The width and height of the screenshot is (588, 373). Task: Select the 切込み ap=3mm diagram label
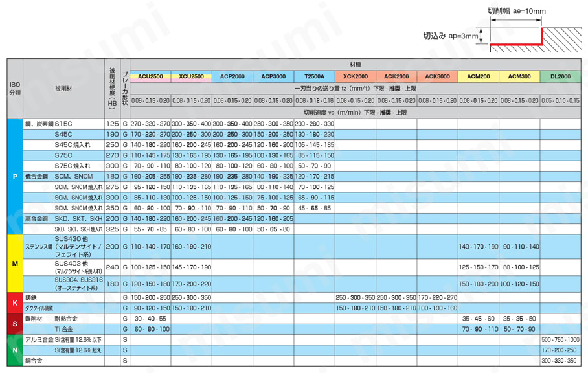[x=451, y=36]
